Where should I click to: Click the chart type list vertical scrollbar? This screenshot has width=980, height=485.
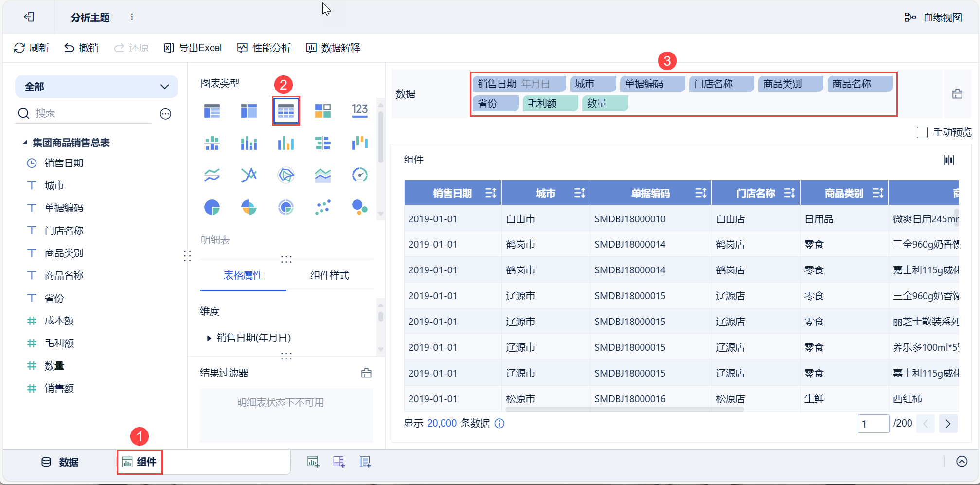click(381, 136)
